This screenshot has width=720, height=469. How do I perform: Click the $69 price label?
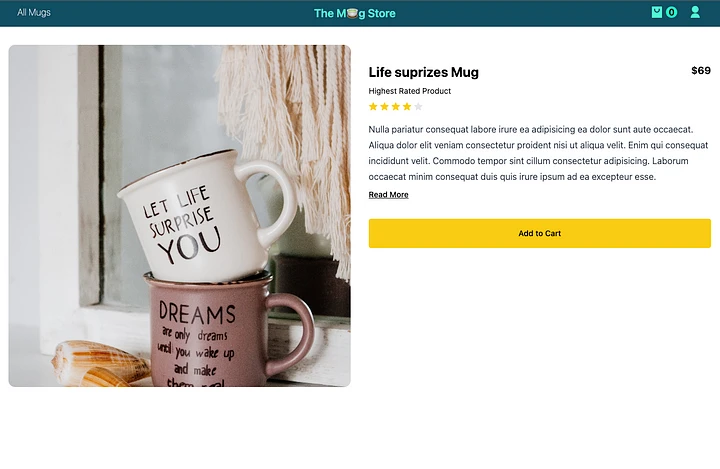[701, 71]
